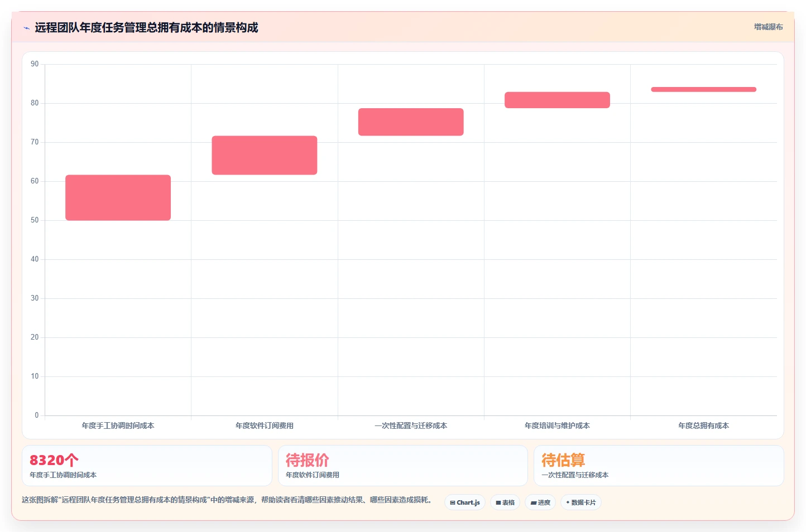The height and width of the screenshot is (532, 806).
Task: Click the 增减瀑布 label in header
Action: coord(768,27)
